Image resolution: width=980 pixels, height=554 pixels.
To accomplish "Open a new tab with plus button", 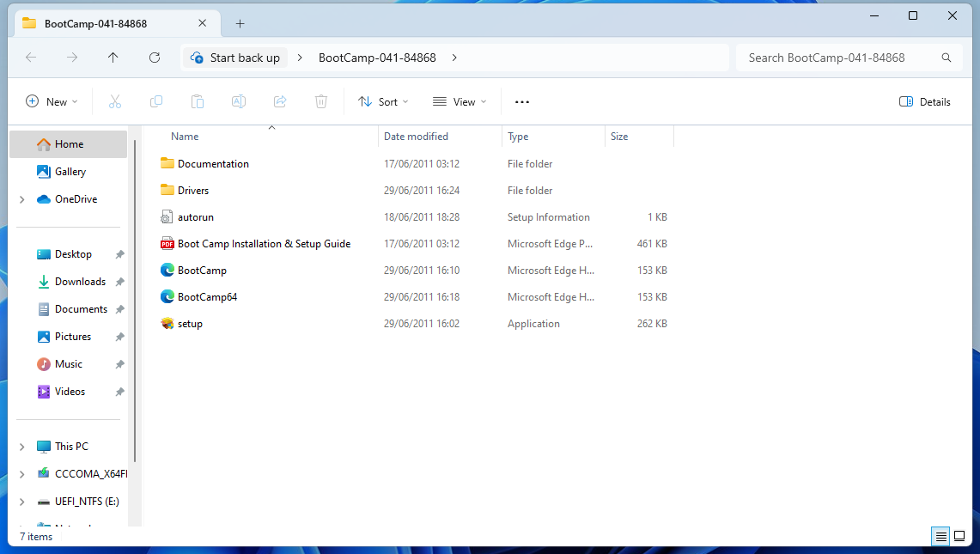I will point(240,24).
